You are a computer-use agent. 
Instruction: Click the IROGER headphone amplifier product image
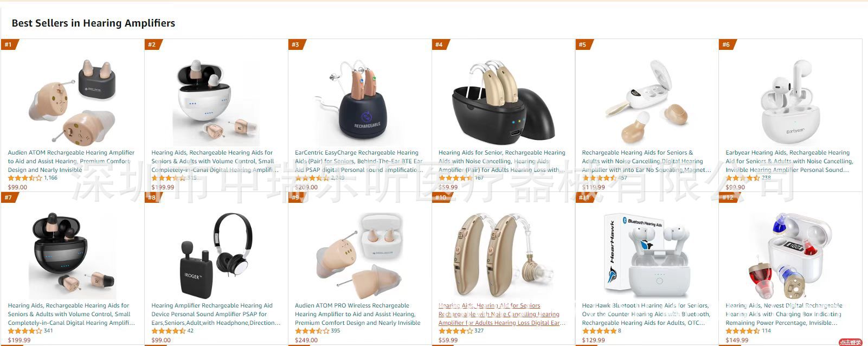215,255
